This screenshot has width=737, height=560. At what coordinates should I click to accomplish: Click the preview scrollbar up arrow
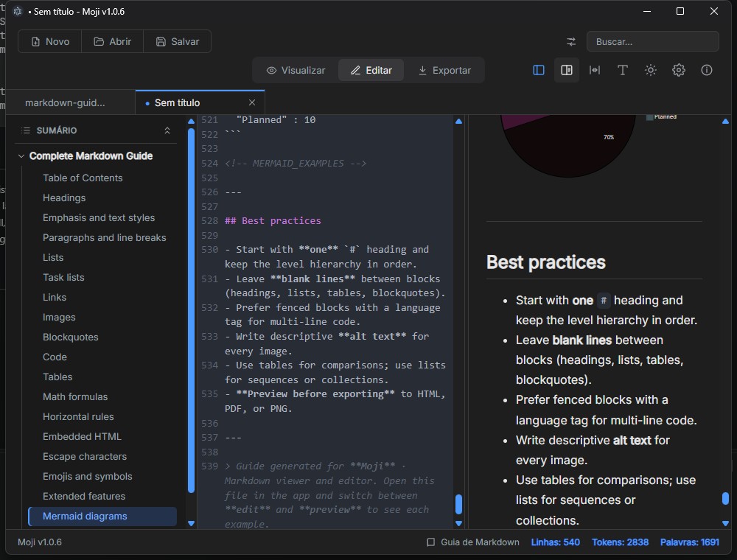coord(725,121)
